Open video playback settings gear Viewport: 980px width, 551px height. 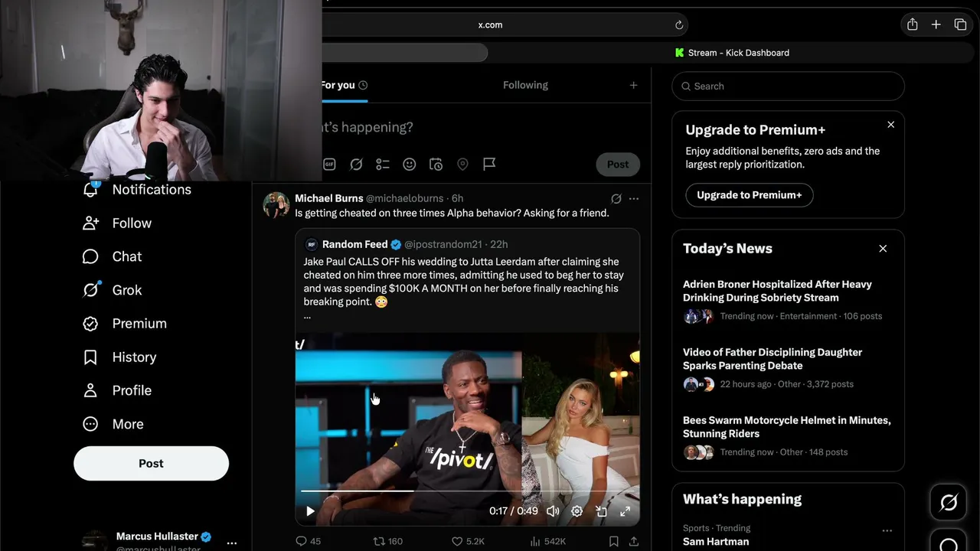pos(577,511)
